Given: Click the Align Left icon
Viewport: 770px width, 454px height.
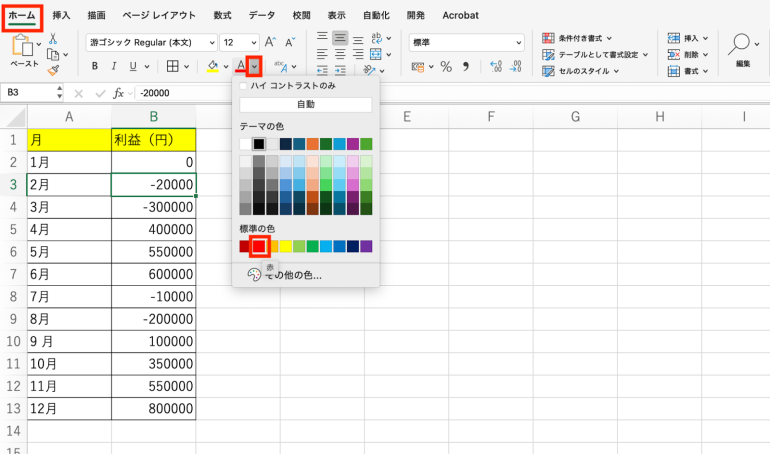Looking at the screenshot, I should click(322, 54).
